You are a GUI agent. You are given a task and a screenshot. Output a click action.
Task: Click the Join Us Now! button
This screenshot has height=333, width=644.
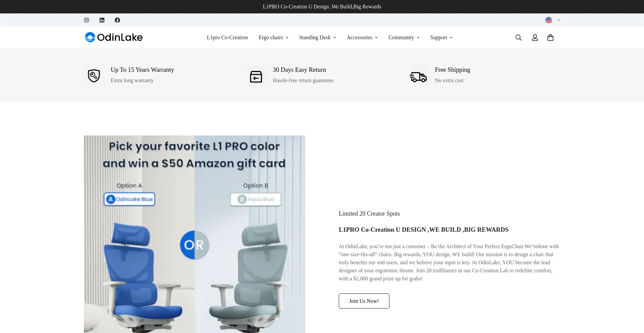pyautogui.click(x=364, y=301)
